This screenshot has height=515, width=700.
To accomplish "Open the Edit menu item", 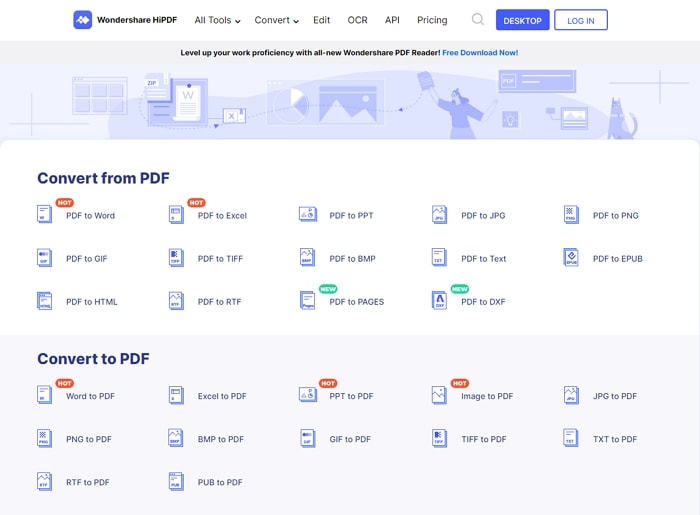I will pyautogui.click(x=321, y=20).
